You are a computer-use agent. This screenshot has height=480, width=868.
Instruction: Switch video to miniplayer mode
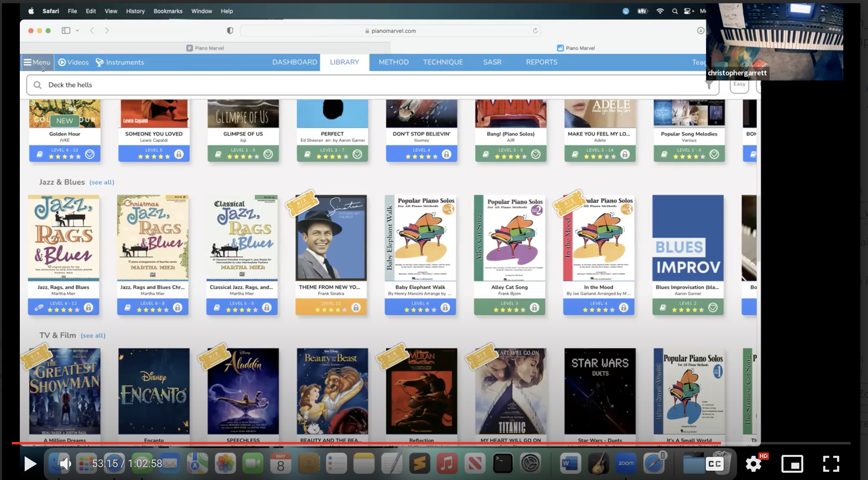(792, 464)
